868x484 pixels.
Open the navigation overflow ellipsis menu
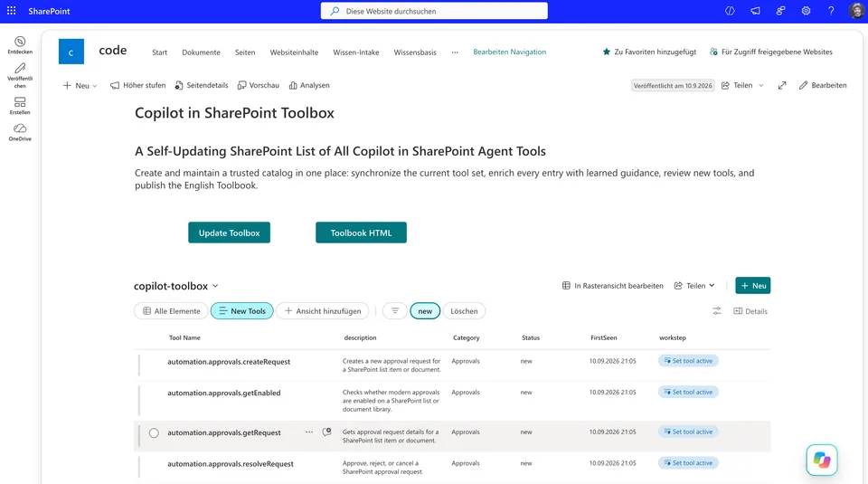455,52
